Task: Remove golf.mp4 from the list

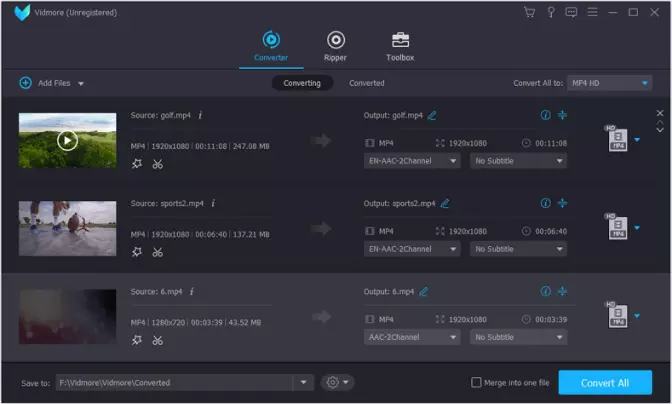Action: coord(660,113)
